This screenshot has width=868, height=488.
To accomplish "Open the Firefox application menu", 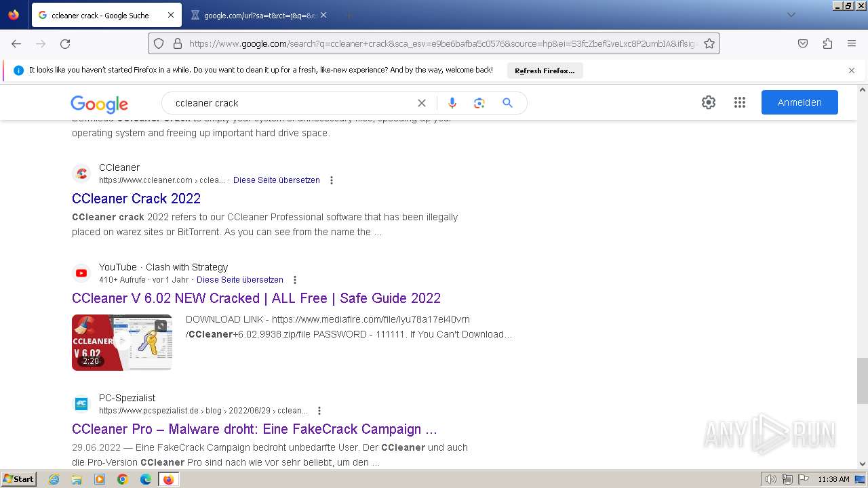I will pyautogui.click(x=852, y=43).
